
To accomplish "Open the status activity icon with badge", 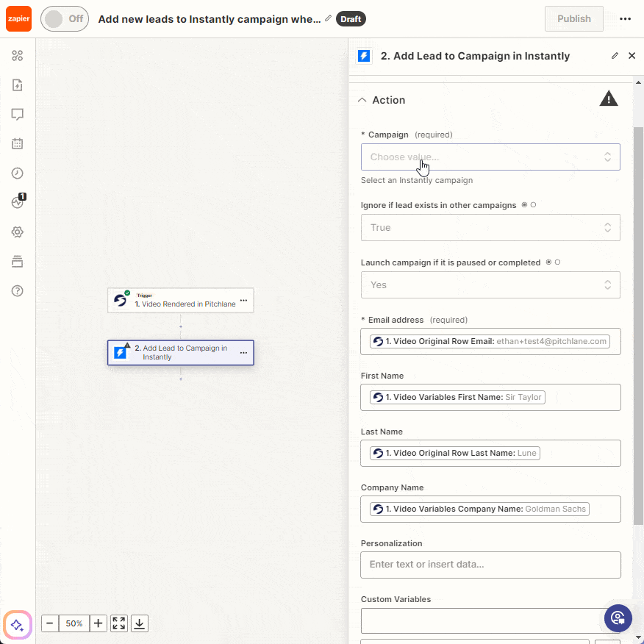I will coord(18,201).
